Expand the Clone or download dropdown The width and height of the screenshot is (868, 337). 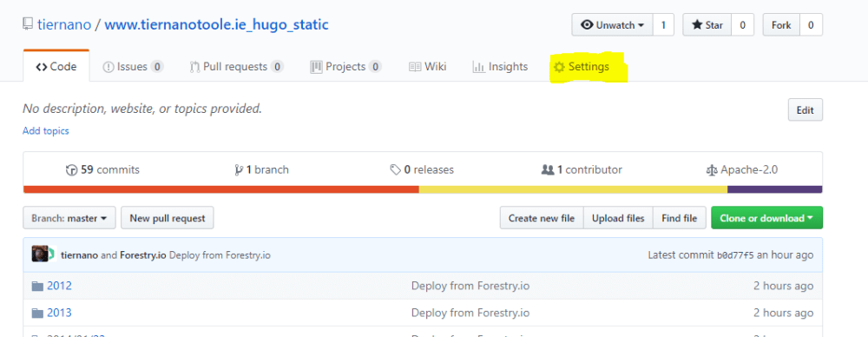click(766, 218)
